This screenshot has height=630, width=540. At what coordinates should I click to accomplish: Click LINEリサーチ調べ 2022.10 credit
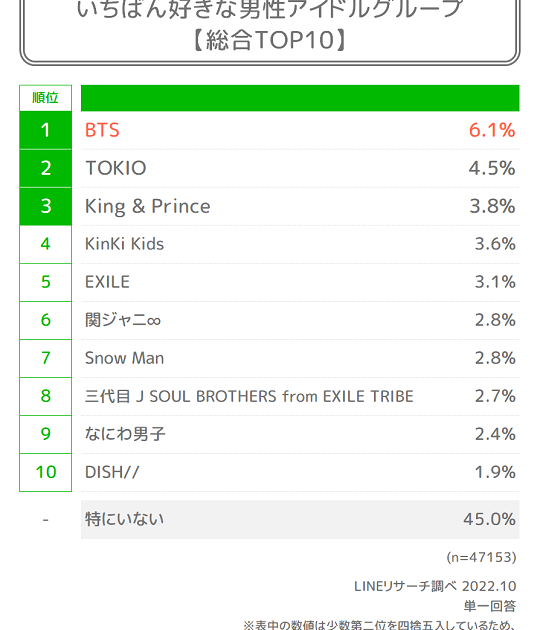[435, 586]
